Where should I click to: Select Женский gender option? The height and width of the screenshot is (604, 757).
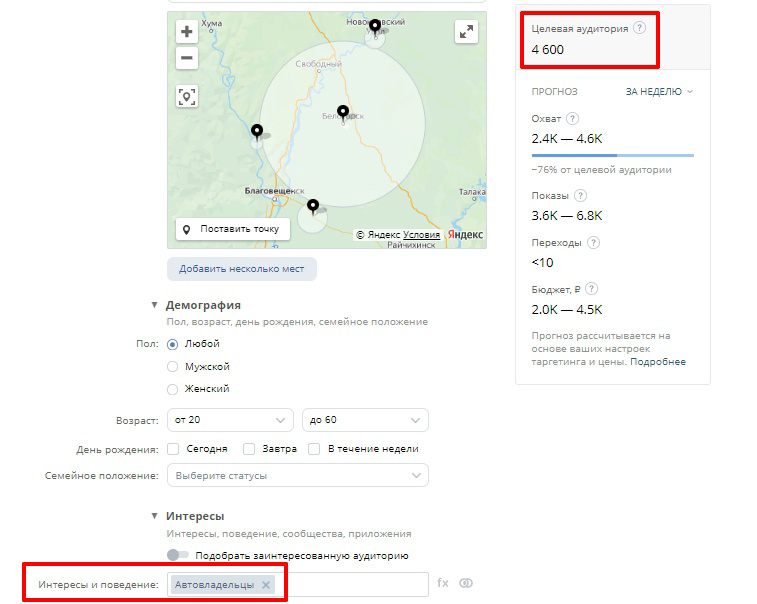pos(172,389)
